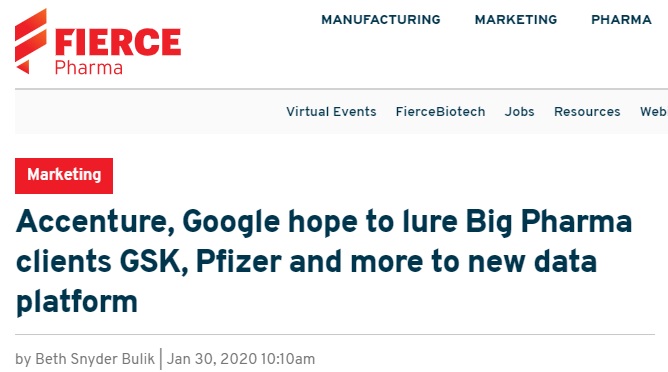
Task: Click the red Fierce flag logo icon
Action: (31, 41)
